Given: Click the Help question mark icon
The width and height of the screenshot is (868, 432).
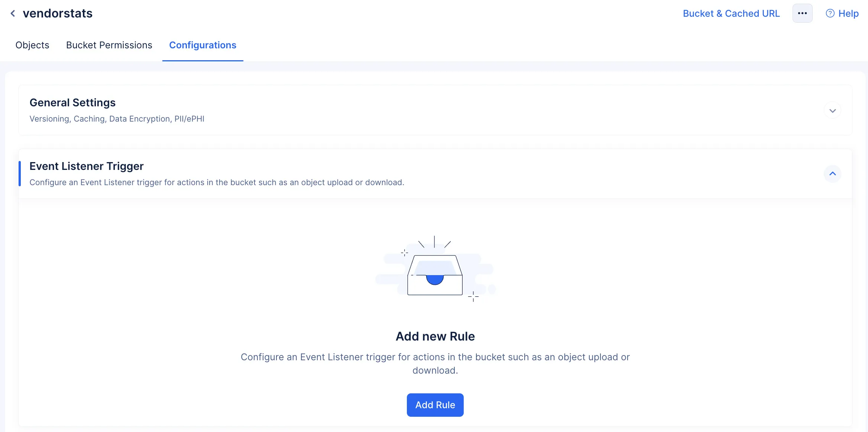Looking at the screenshot, I should coord(830,13).
